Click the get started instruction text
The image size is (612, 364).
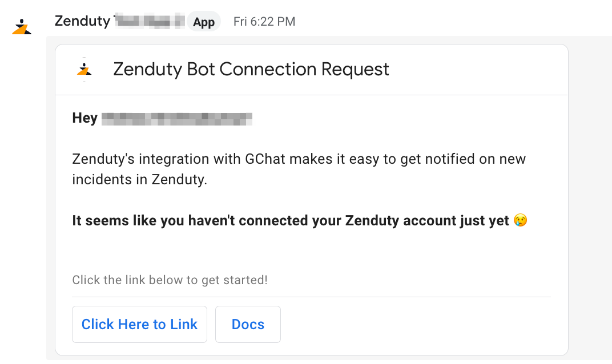point(170,280)
